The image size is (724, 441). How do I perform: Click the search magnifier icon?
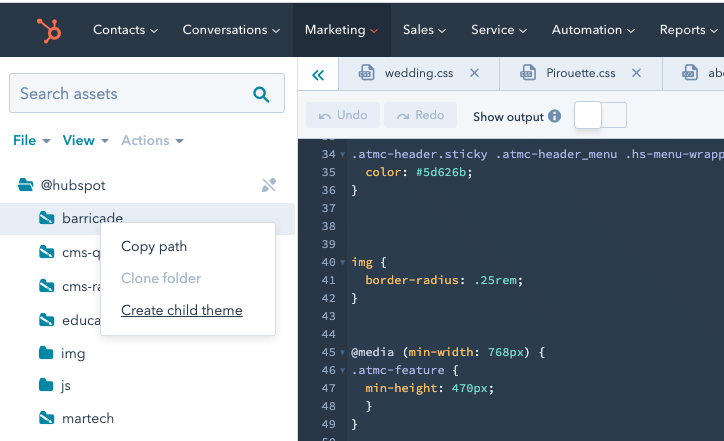[261, 95]
